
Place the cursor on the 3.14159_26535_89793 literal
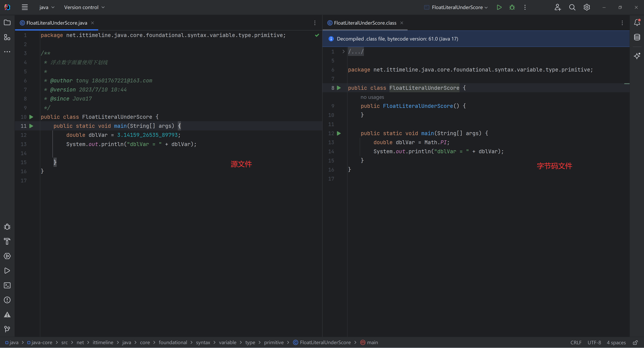click(x=147, y=135)
